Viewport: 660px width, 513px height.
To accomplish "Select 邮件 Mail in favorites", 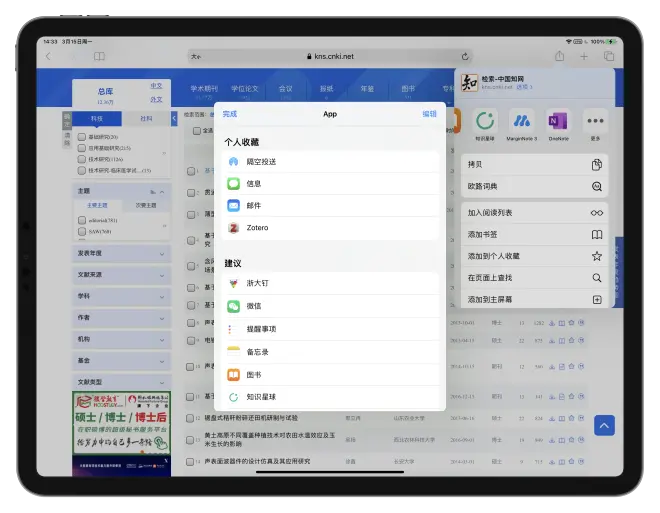I will click(330, 205).
